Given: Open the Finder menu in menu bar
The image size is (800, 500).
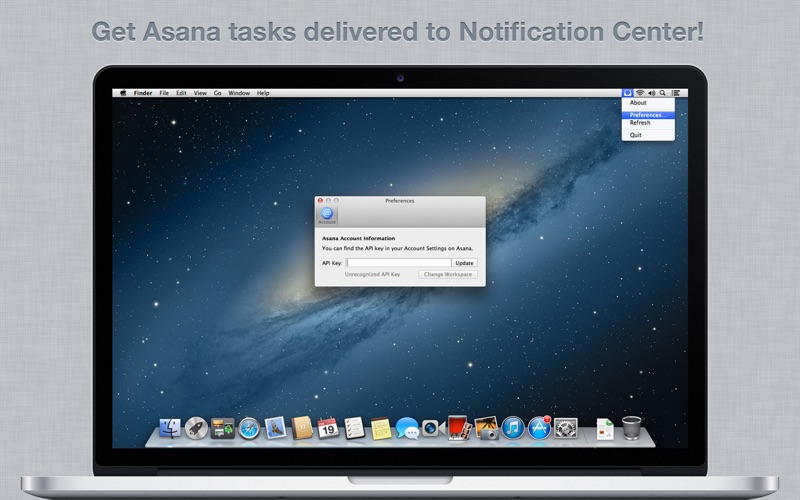Looking at the screenshot, I should (143, 93).
